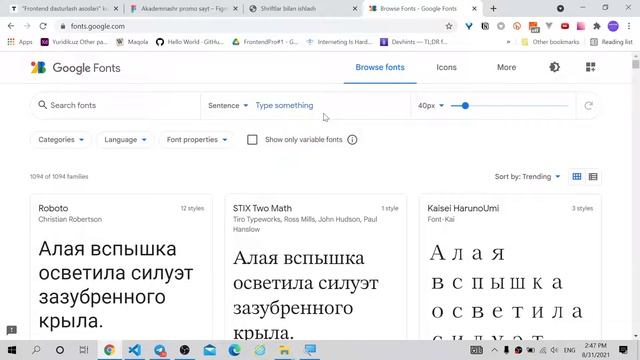Open the More menu
Image resolution: width=640 pixels, height=360 pixels.
click(x=507, y=67)
